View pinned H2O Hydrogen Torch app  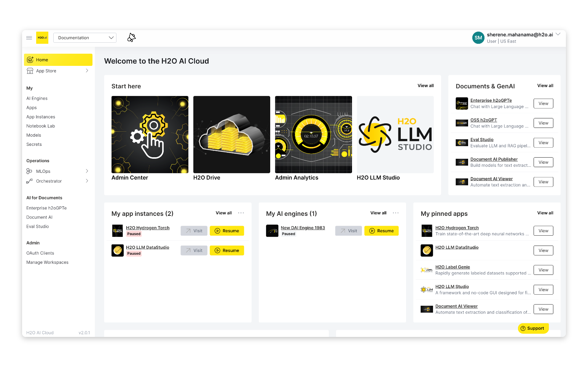point(543,231)
